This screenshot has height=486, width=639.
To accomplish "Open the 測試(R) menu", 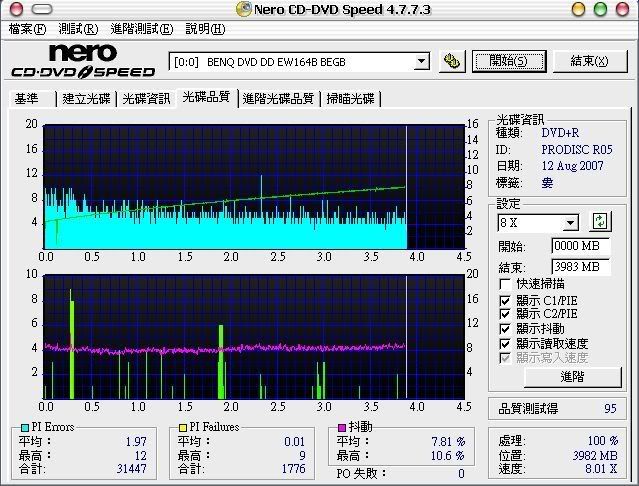I will click(x=78, y=29).
